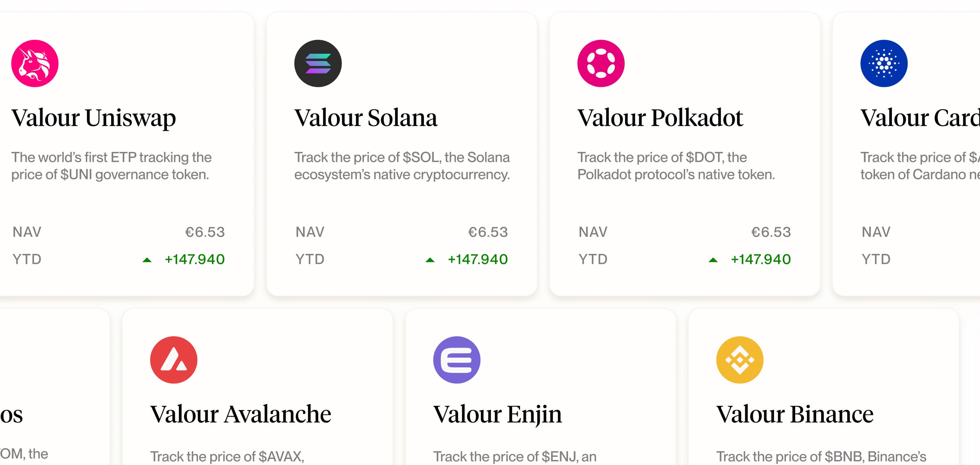Open the Valour Binance product title
Screen dimensions: 980x465
(x=795, y=414)
